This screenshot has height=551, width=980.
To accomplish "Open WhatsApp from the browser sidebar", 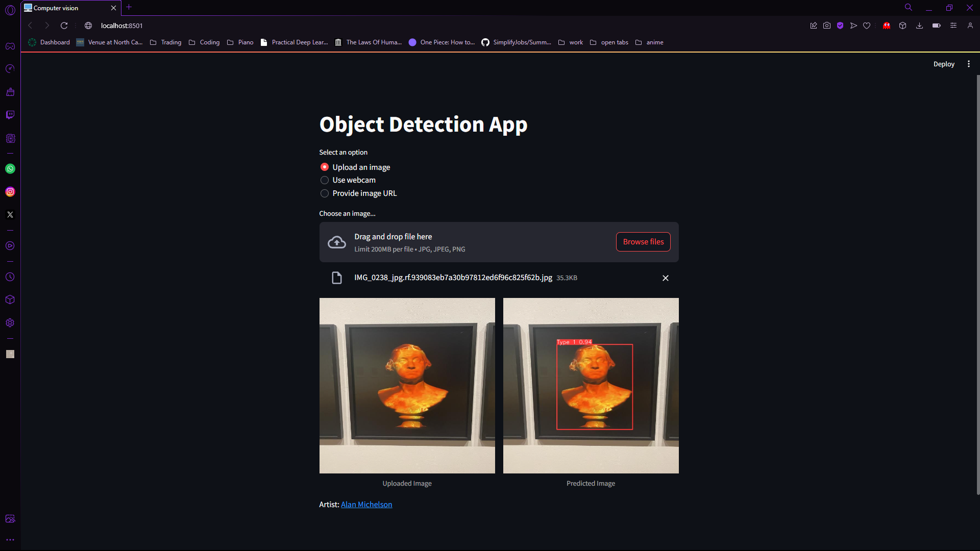I will click(10, 169).
